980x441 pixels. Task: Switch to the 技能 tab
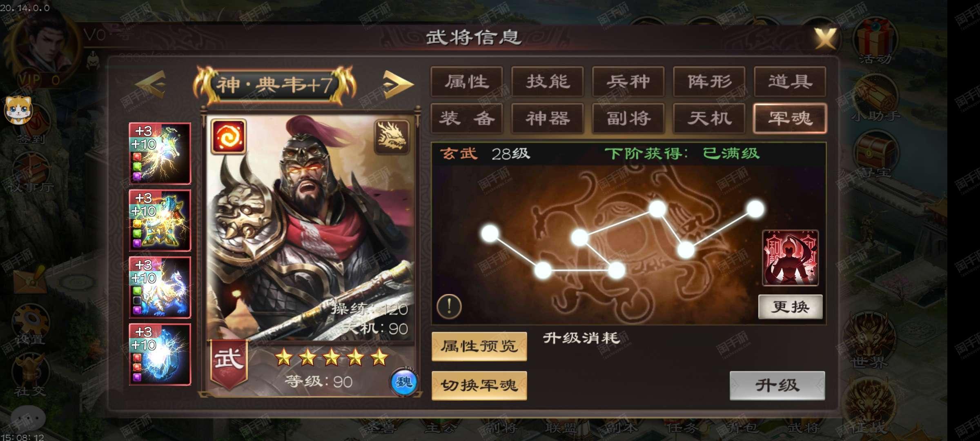548,82
